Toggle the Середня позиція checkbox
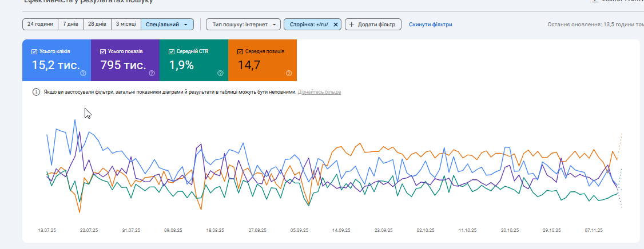644x249 pixels. coord(240,51)
